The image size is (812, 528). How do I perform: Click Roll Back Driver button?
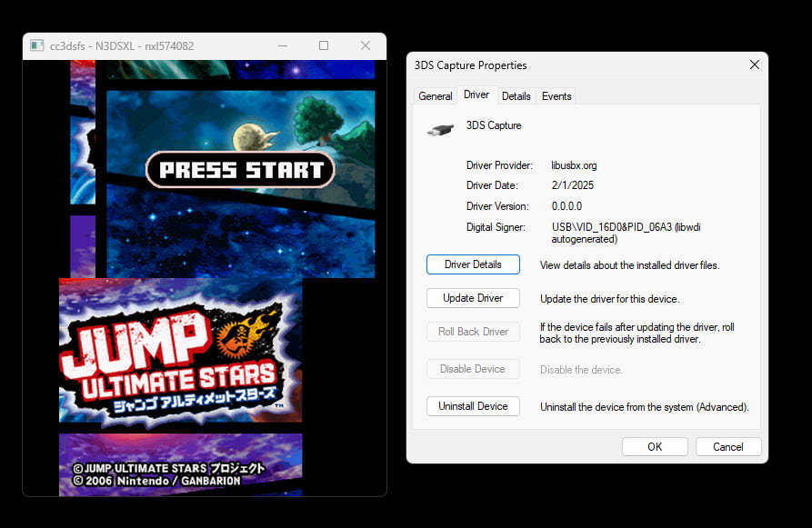click(473, 332)
